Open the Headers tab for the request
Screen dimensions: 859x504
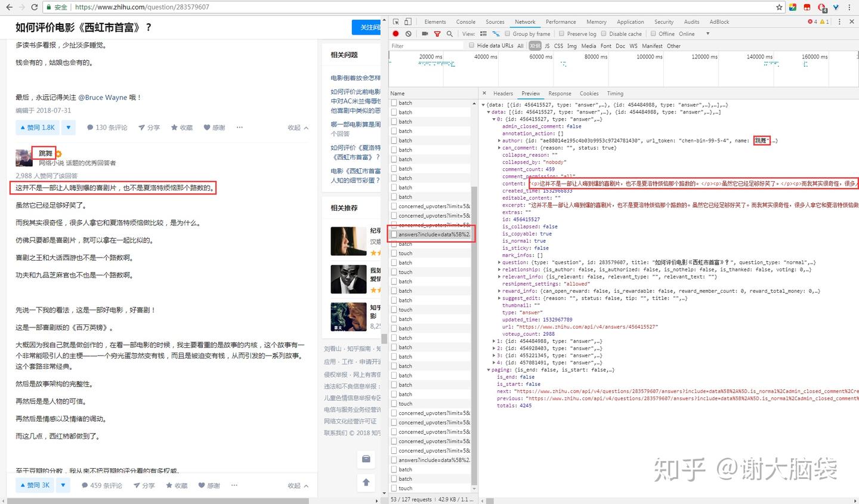[503, 93]
